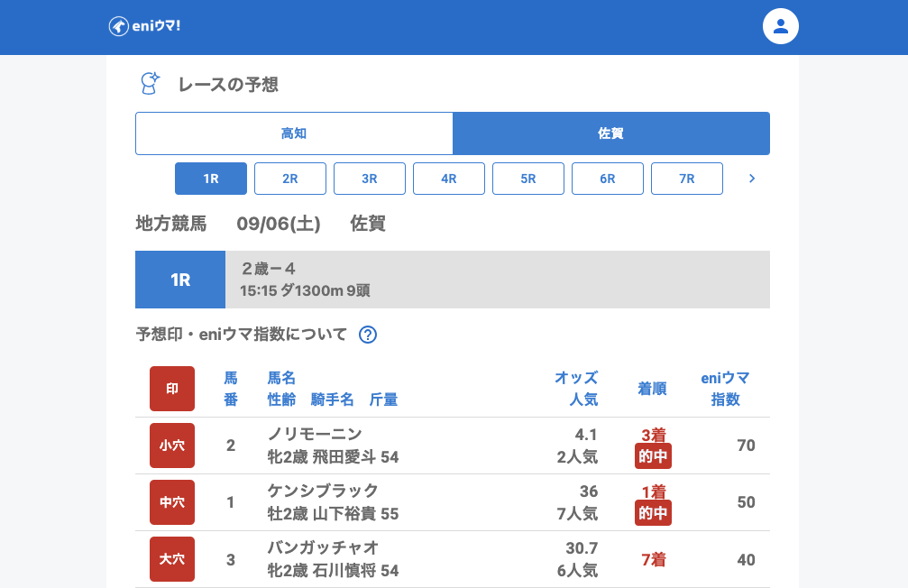Pick the 5R race button
Screen dimensions: 908x588
coord(528,179)
